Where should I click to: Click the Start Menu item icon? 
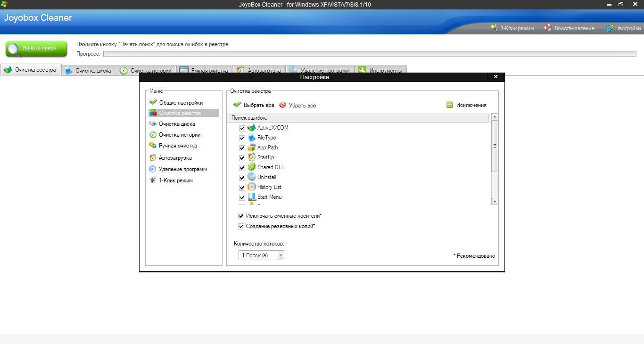coord(252,197)
